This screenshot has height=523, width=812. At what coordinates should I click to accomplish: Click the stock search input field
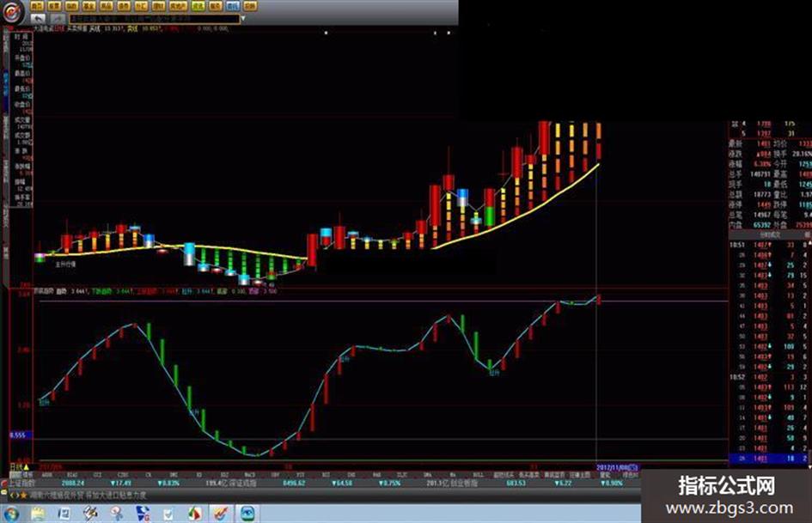pyautogui.click(x=155, y=19)
